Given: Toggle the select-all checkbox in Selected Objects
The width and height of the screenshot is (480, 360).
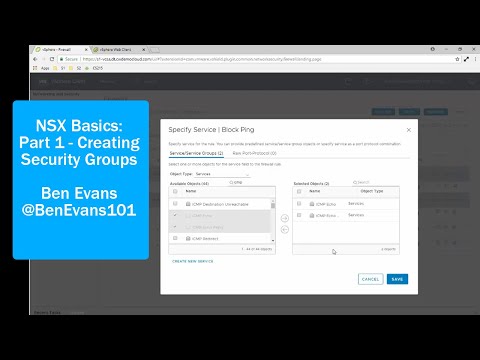Looking at the screenshot, I should point(299,191).
